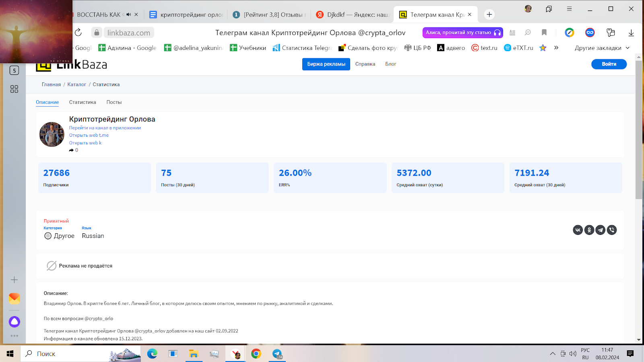Click Биржа рекламы button
The width and height of the screenshot is (644, 362).
[x=326, y=64]
